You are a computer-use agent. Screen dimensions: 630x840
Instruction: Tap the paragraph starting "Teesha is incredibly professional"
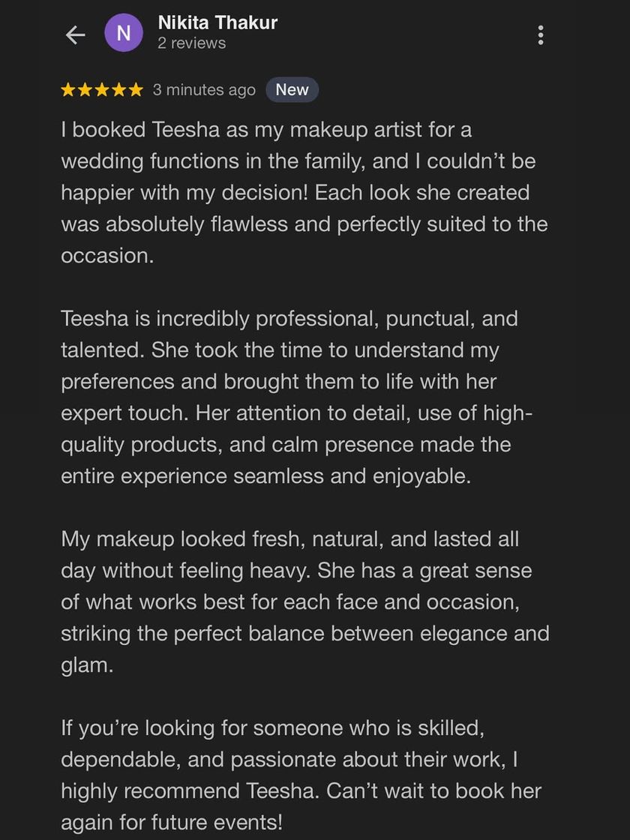tap(296, 397)
